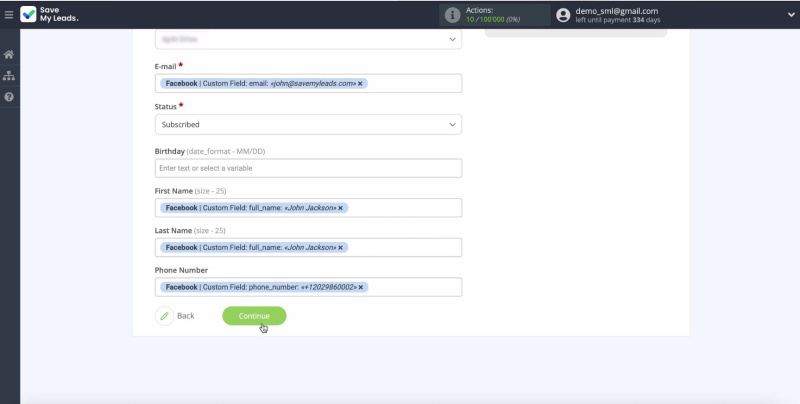
Task: Open the hamburger menu icon
Action: point(9,15)
